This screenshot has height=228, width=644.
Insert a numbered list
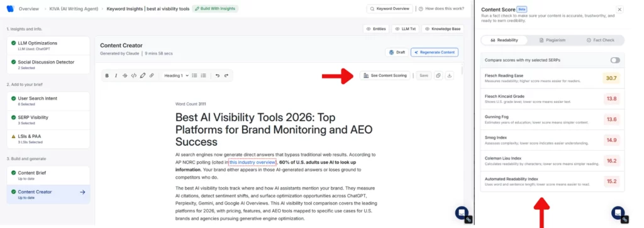(203, 75)
